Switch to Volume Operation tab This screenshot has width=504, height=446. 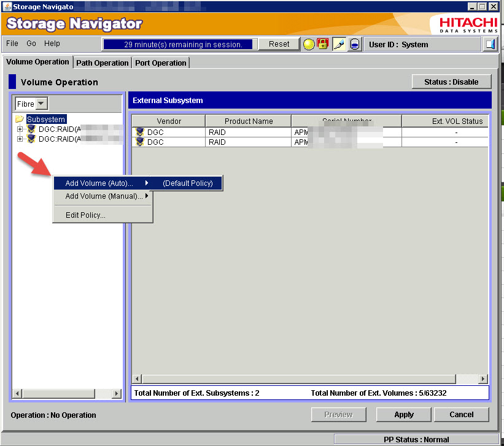[x=37, y=62]
